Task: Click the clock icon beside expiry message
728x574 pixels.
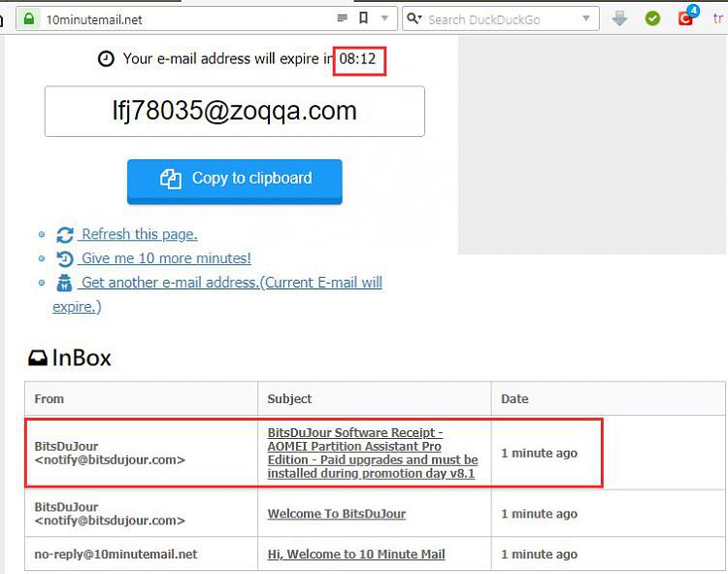Action: [106, 59]
